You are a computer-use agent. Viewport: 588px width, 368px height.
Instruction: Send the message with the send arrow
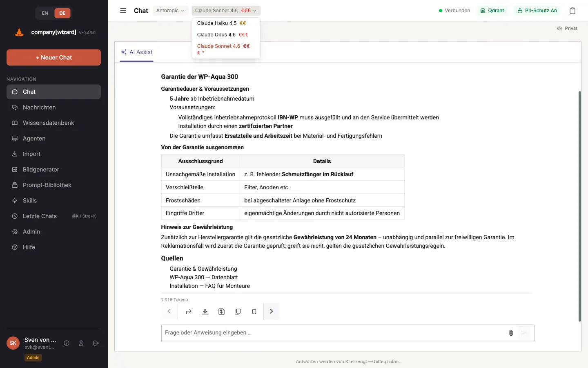click(x=524, y=333)
